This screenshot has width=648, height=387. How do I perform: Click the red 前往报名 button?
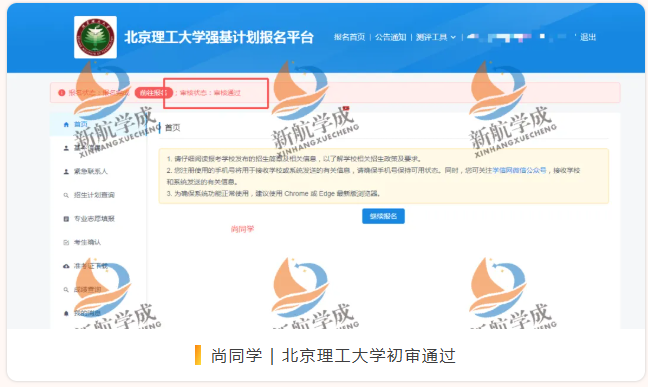153,93
